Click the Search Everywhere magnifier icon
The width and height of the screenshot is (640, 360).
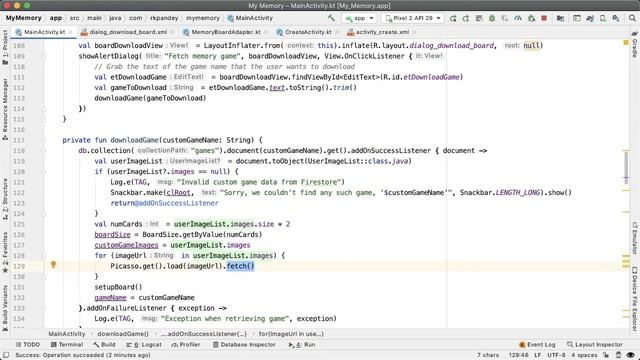click(632, 18)
